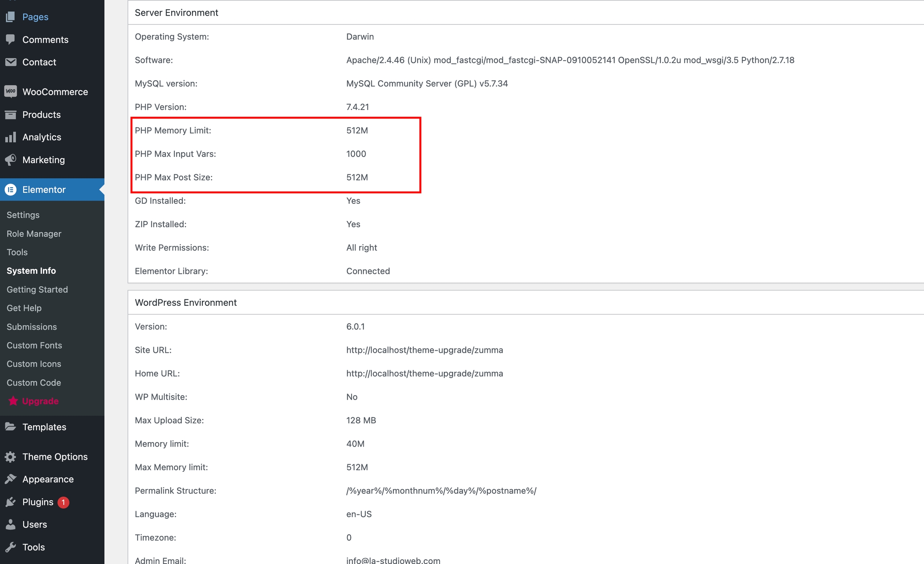Click the WooCommerce logo icon

tap(11, 92)
